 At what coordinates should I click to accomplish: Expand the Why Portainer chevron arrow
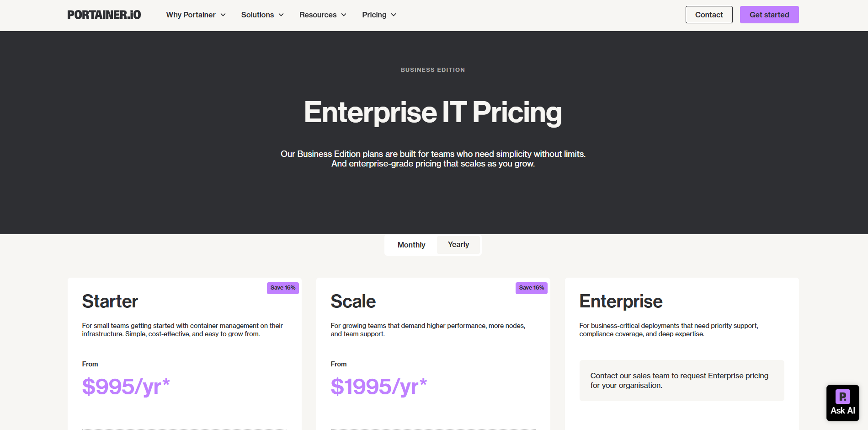pos(223,15)
